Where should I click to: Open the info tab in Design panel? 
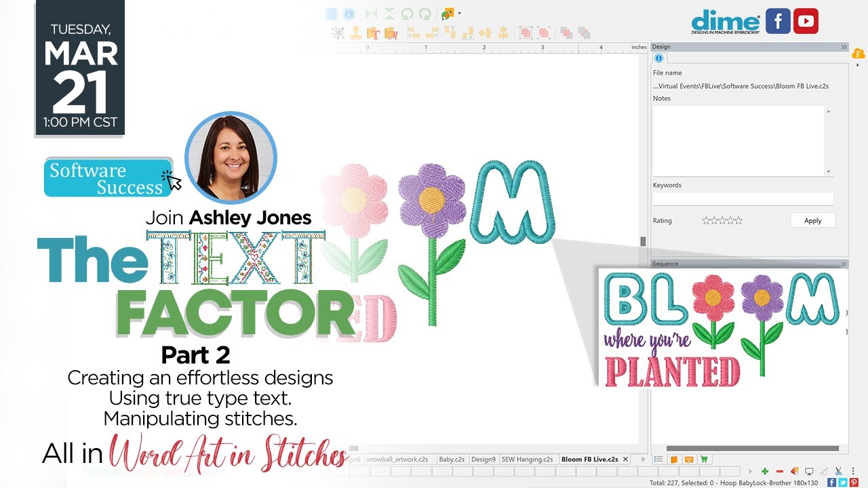(x=658, y=58)
